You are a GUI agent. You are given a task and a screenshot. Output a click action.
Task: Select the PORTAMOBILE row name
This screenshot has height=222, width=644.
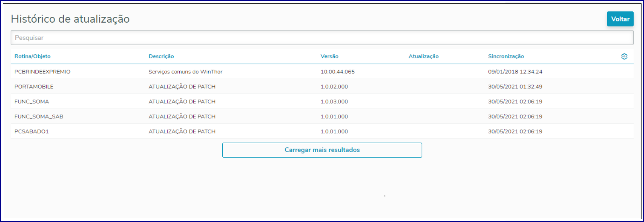(x=34, y=87)
